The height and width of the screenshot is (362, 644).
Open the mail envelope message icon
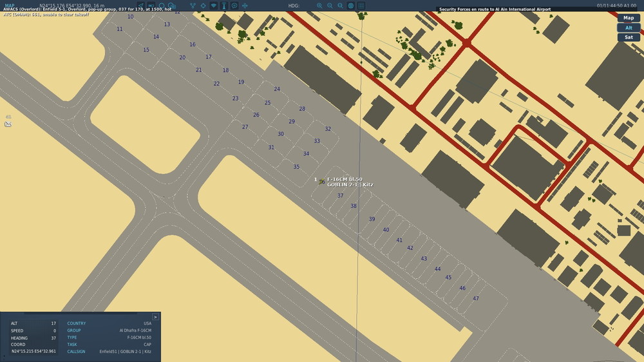(x=8, y=124)
